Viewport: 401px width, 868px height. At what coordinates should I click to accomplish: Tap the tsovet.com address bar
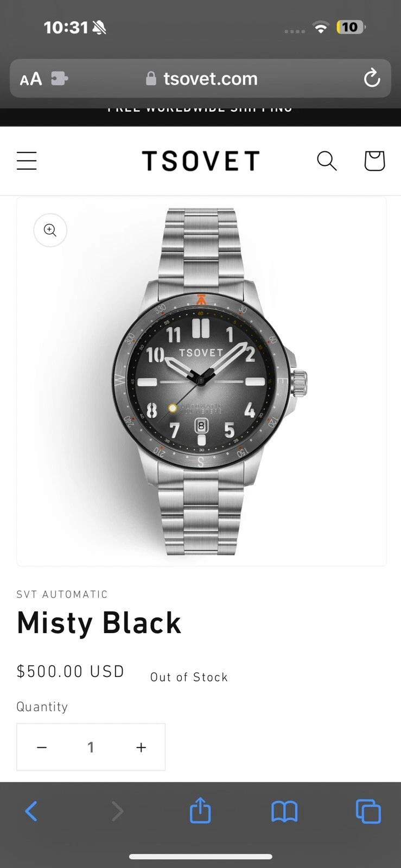[201, 79]
